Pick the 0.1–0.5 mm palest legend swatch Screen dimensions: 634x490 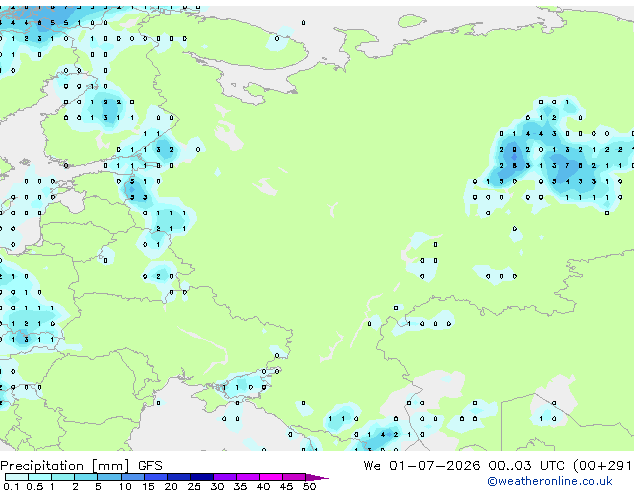(x=17, y=477)
